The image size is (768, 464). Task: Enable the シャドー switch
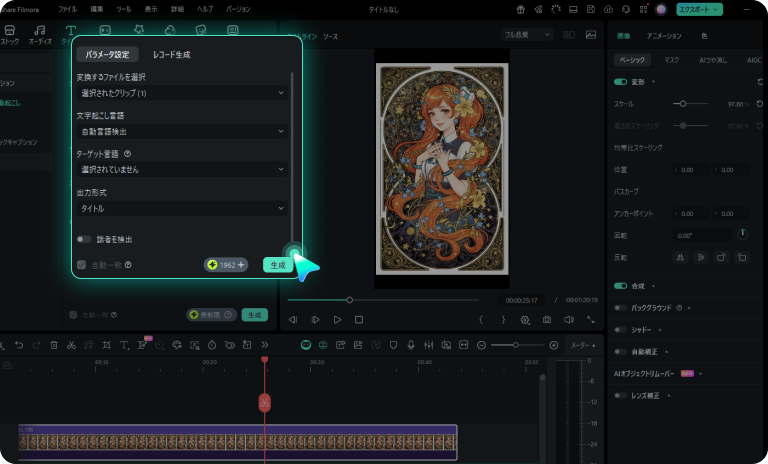tap(620, 330)
